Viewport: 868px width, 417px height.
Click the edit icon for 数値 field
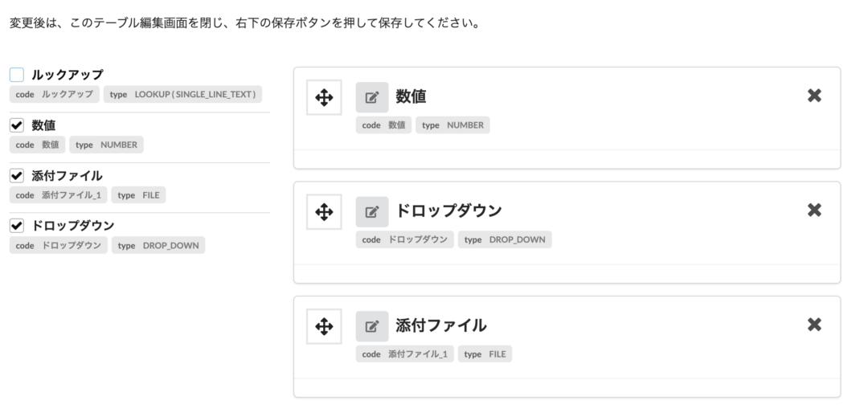372,98
